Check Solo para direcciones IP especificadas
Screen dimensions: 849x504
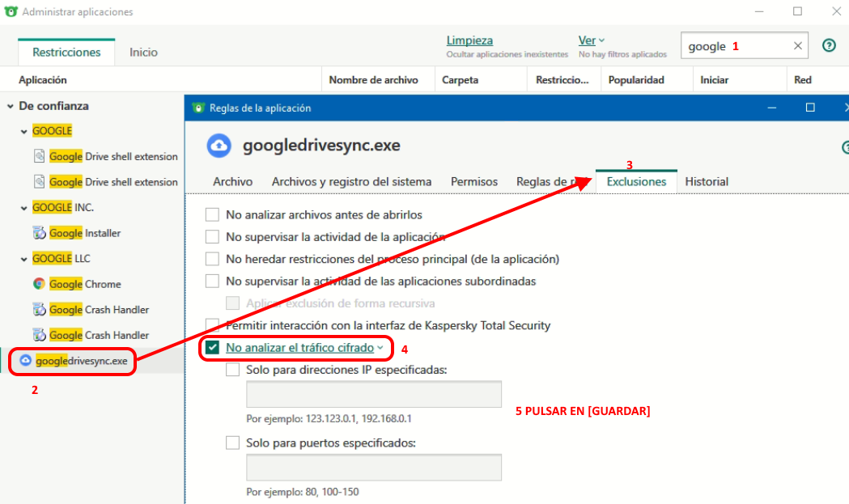[233, 370]
